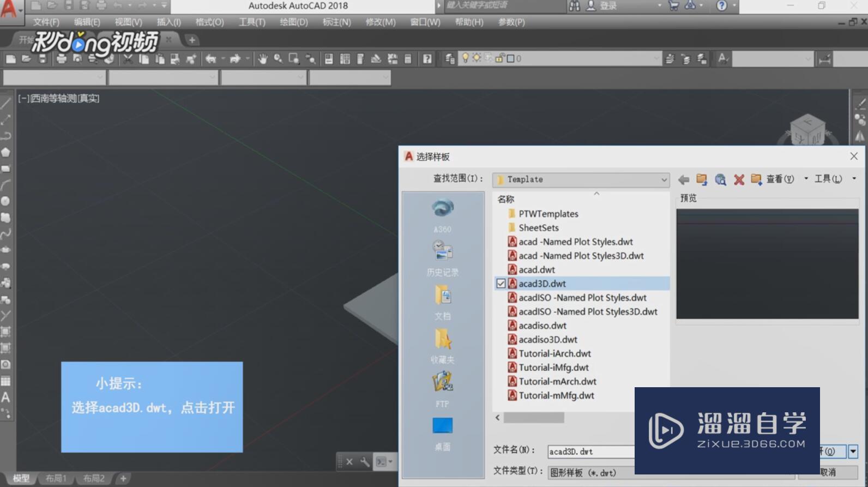Click the 登录 (Sign in) button
868x487 pixels.
coord(608,6)
